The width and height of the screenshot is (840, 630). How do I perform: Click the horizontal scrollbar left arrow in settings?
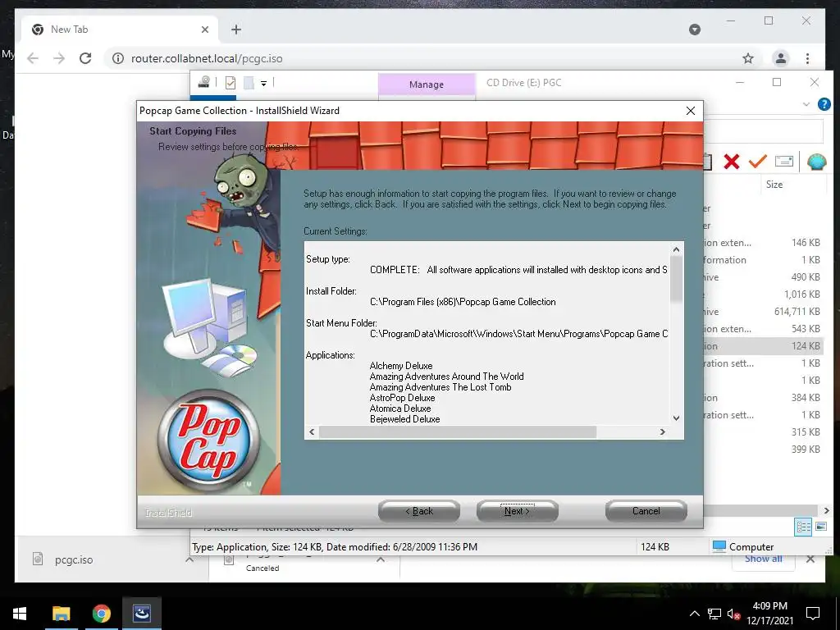click(313, 431)
